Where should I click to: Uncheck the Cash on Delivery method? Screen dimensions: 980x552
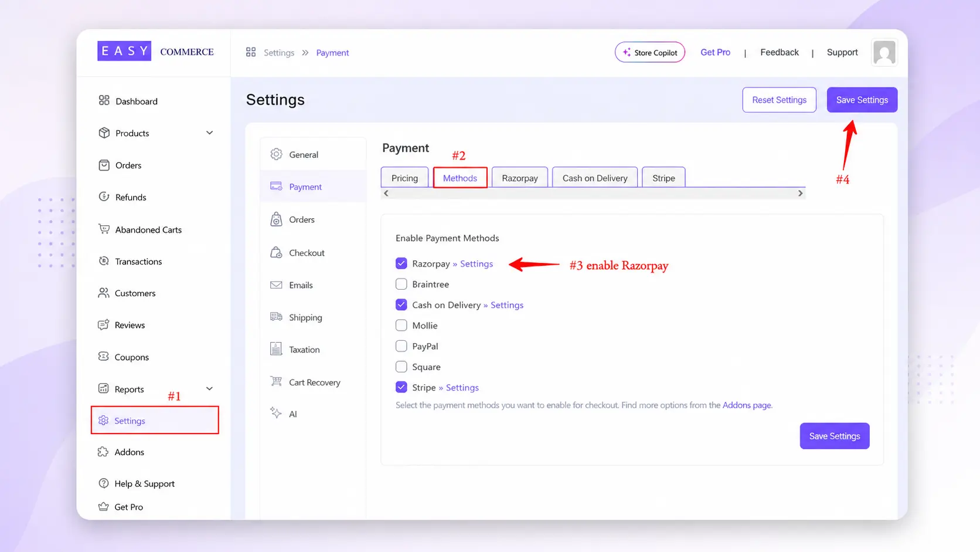[x=401, y=304]
